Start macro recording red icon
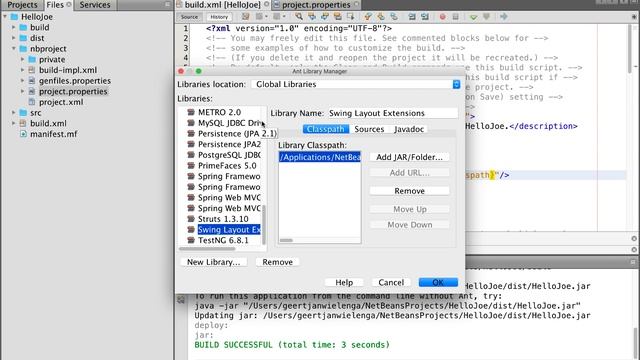Viewport: 640px width, 360px height. point(442,17)
